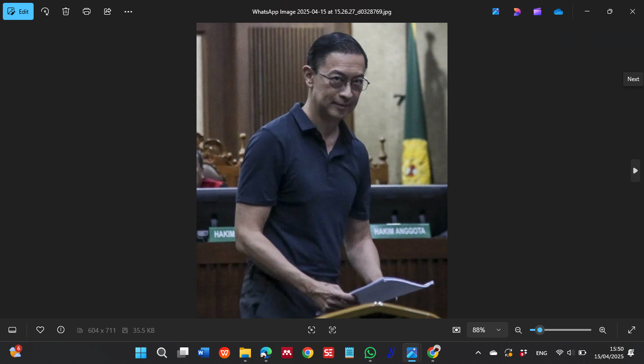This screenshot has height=364, width=644.
Task: Mark the photo as favorite with the heart
Action: [40, 330]
